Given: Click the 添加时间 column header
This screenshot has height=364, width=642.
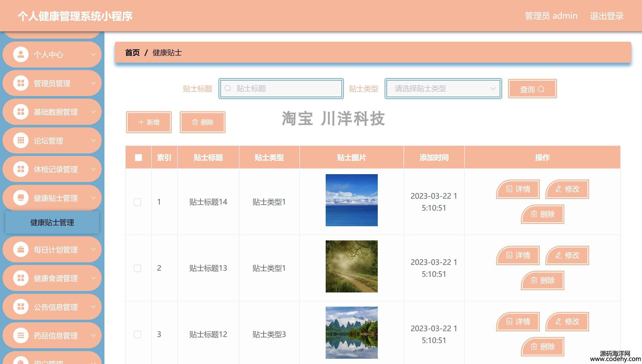Looking at the screenshot, I should (434, 157).
